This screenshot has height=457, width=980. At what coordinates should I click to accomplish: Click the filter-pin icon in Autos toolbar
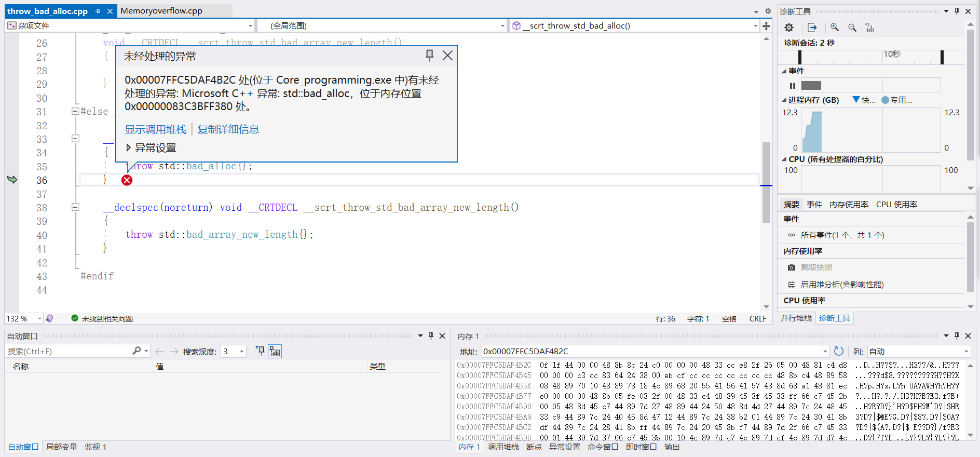click(x=261, y=351)
